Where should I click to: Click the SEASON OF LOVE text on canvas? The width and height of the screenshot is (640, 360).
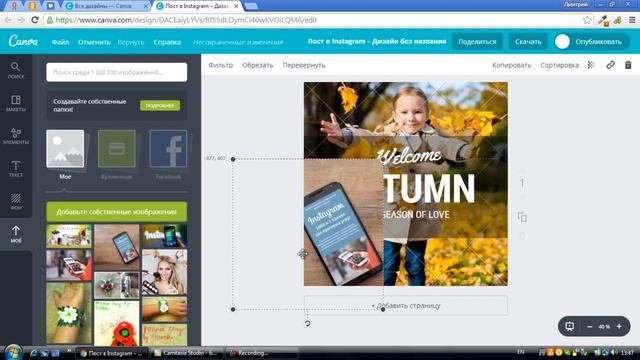click(x=416, y=215)
